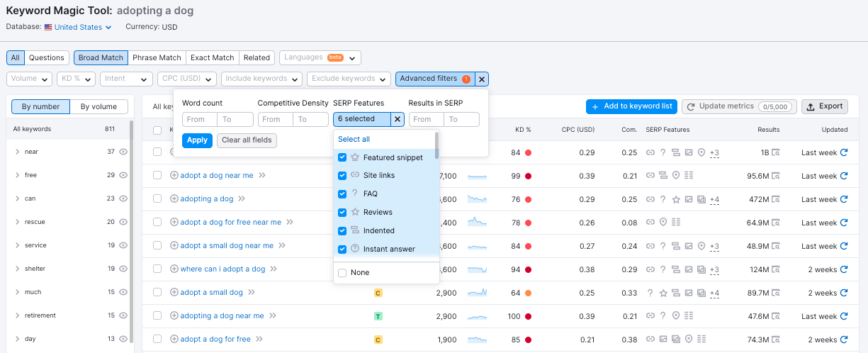This screenshot has width=868, height=353.
Task: Click the Clear all fields button
Action: (x=247, y=140)
